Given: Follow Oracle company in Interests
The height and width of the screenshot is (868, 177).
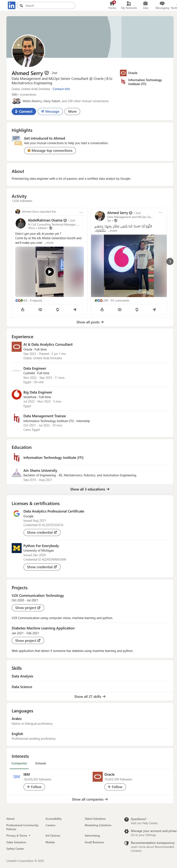Looking at the screenshot, I should coord(115,787).
